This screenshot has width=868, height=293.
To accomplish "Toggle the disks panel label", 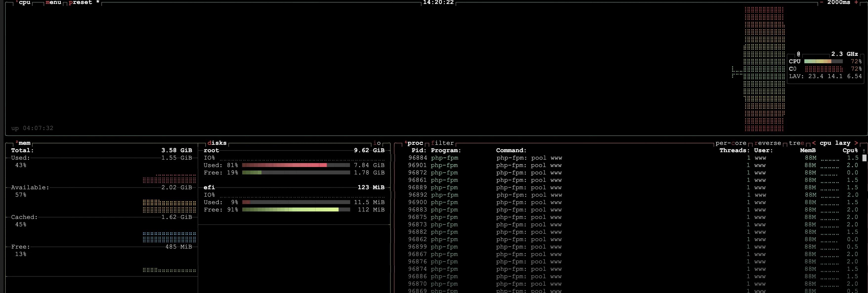I will pyautogui.click(x=217, y=143).
